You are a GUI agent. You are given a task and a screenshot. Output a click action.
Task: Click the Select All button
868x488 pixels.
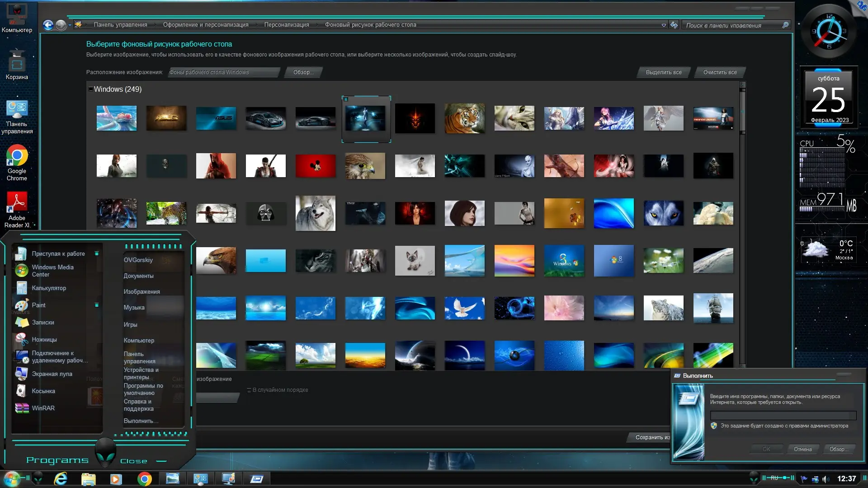[664, 72]
